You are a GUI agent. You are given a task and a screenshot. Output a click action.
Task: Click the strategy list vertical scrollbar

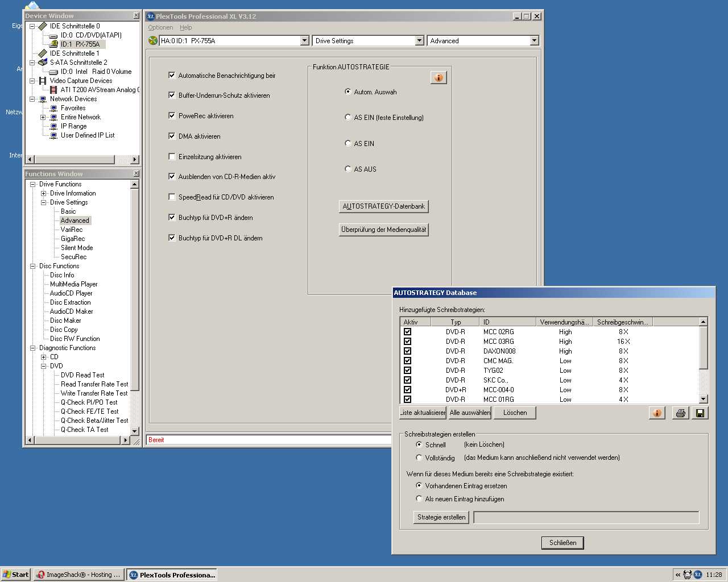[x=704, y=360]
